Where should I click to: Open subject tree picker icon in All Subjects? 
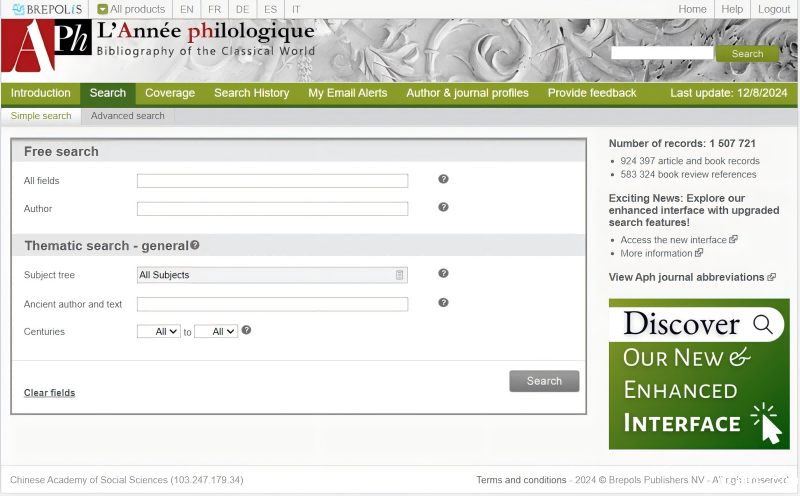[399, 275]
